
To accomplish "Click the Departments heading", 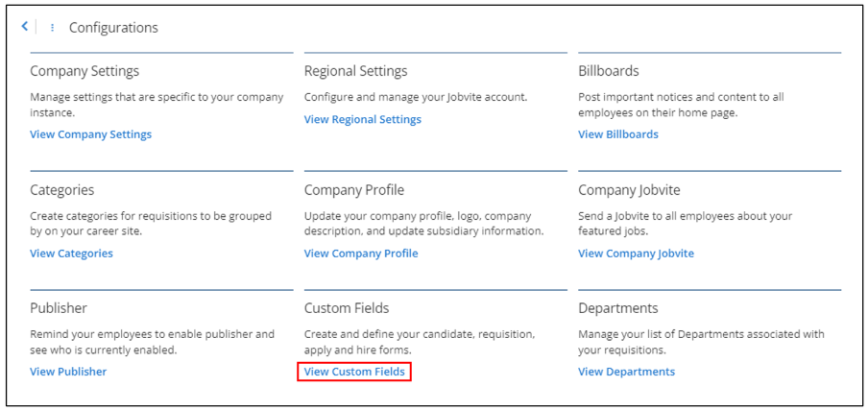I will pyautogui.click(x=618, y=308).
